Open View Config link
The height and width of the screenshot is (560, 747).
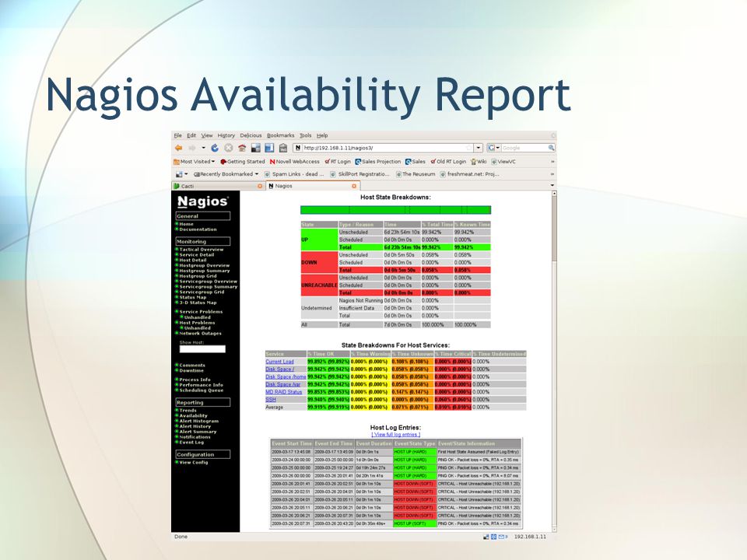click(194, 462)
